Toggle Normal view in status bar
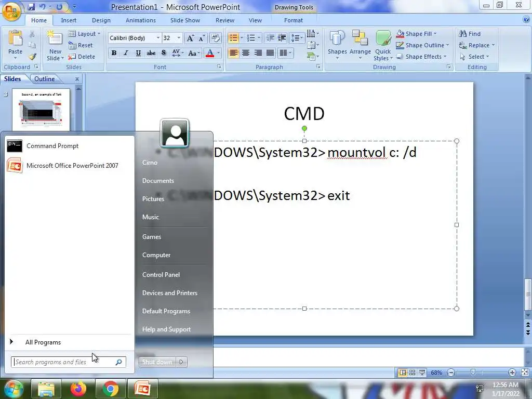The height and width of the screenshot is (399, 532). tap(403, 373)
